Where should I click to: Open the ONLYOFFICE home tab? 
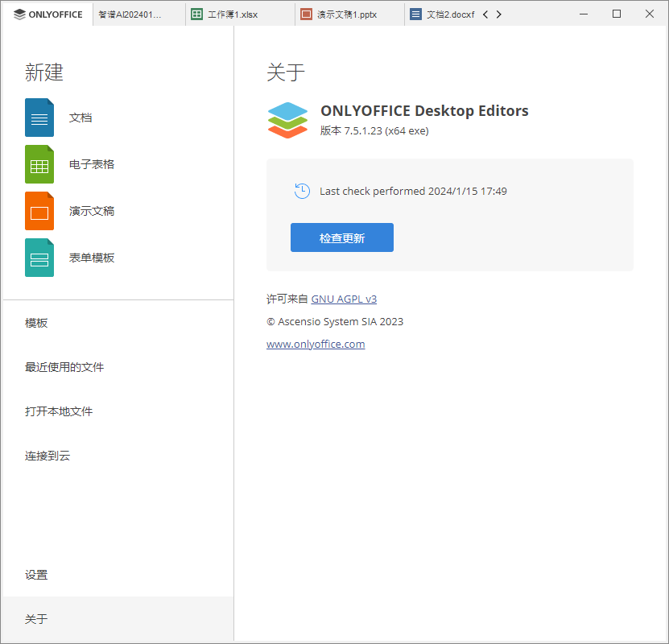click(x=47, y=14)
